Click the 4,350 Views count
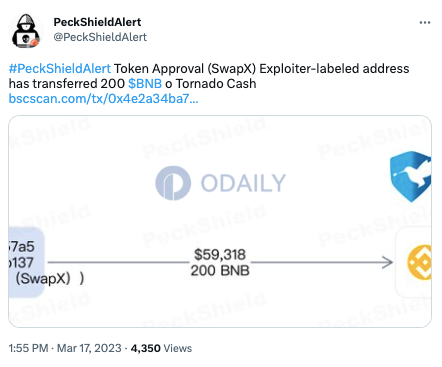This screenshot has height=367, width=442. (x=161, y=348)
